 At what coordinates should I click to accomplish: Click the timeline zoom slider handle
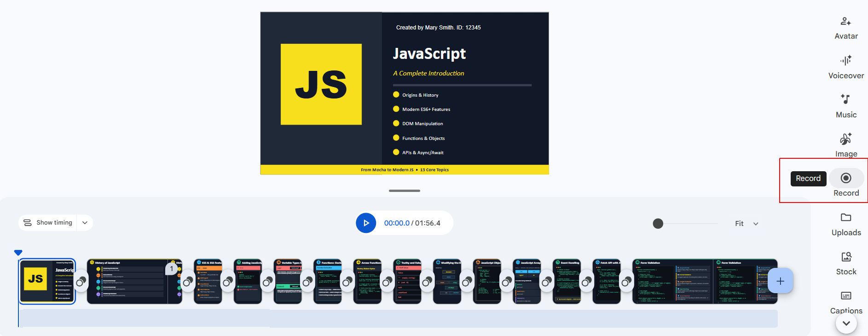pyautogui.click(x=658, y=224)
